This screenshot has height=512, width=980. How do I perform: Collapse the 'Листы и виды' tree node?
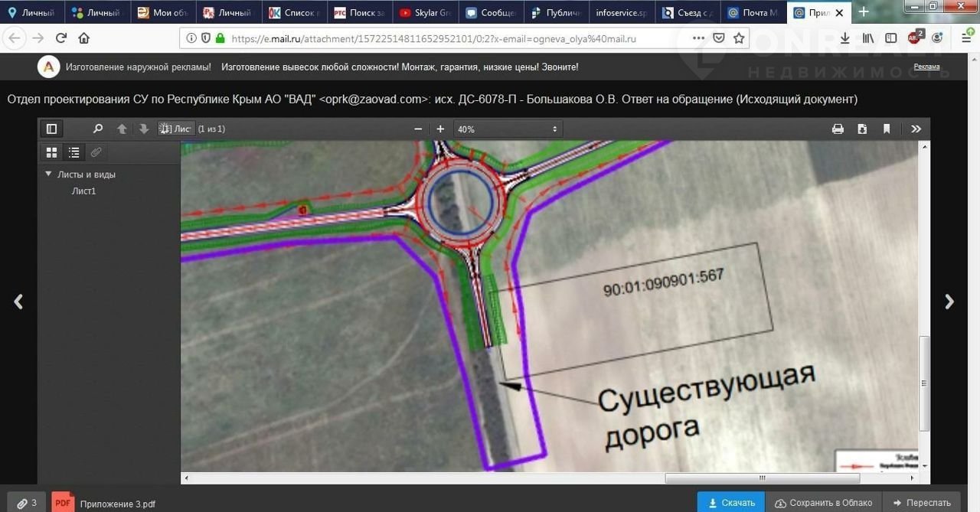click(x=48, y=174)
